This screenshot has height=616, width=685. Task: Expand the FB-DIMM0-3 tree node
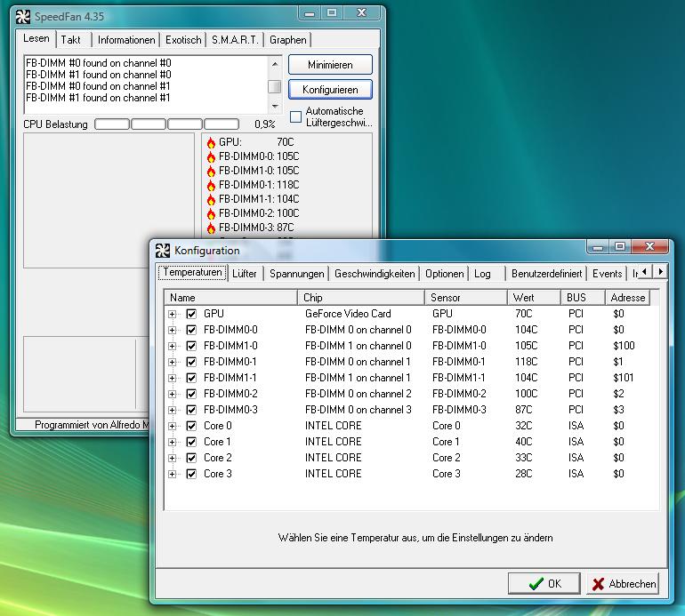[x=172, y=410]
